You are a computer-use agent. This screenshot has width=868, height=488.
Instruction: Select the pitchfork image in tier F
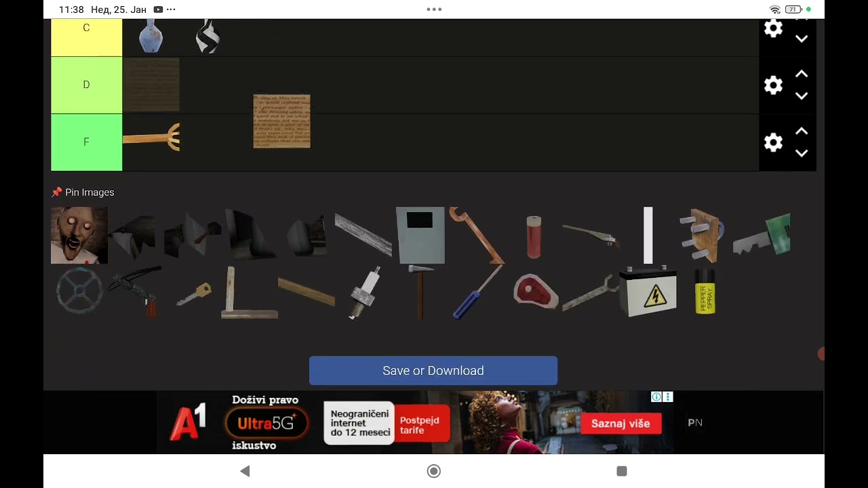(x=151, y=138)
